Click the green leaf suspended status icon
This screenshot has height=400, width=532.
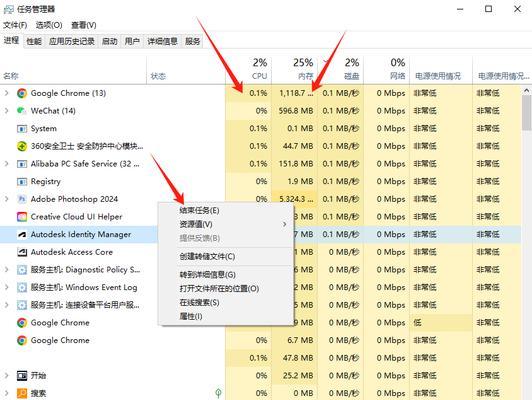(x=218, y=393)
